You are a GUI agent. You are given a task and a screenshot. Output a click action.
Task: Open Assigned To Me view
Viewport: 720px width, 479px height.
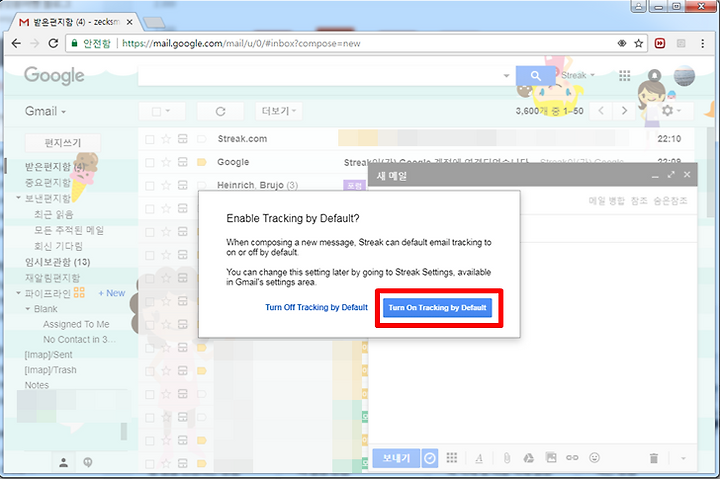76,324
